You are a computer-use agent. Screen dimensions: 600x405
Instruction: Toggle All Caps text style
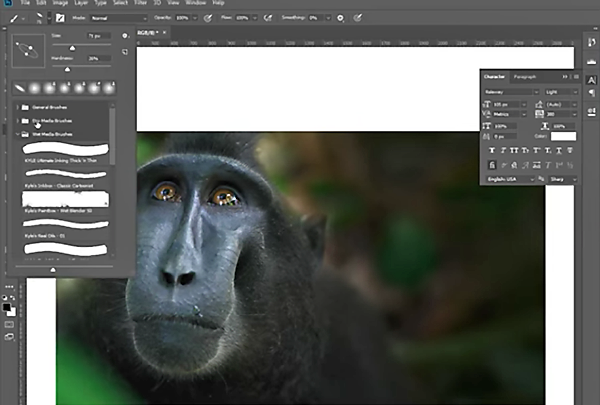click(x=514, y=150)
